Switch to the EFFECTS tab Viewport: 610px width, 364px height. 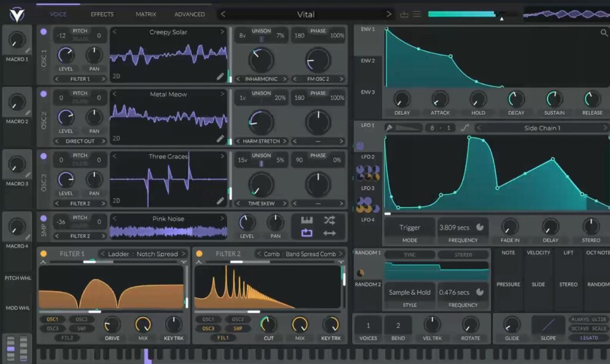click(x=102, y=14)
